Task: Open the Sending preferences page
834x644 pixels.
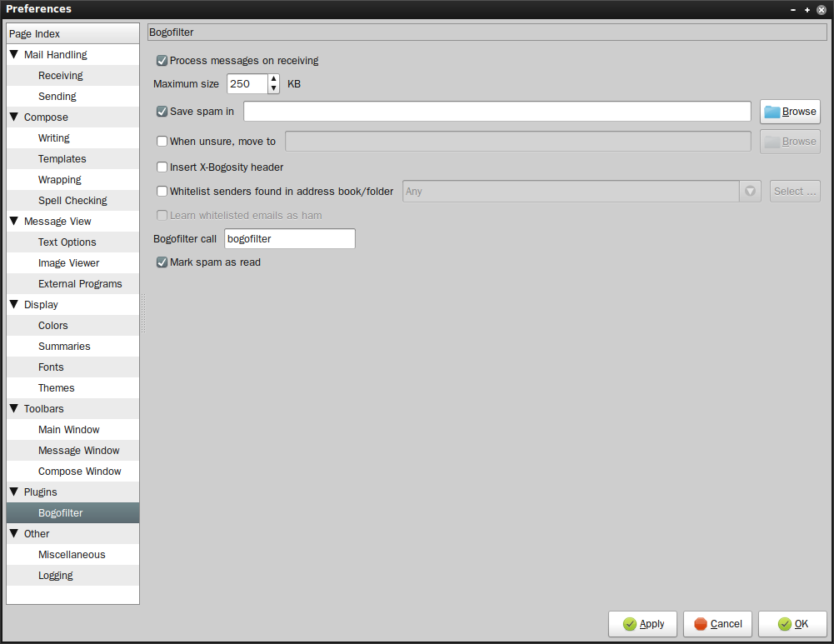Action: tap(72, 97)
